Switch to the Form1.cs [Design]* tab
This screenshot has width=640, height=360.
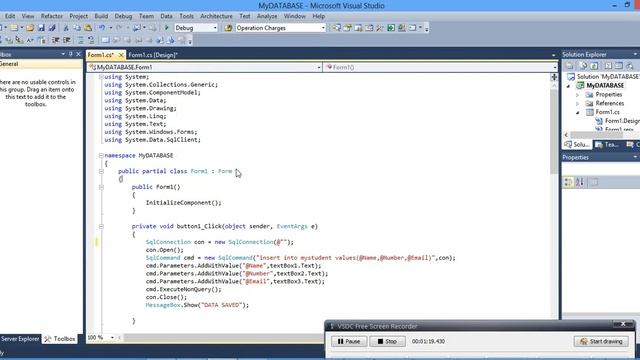153,55
